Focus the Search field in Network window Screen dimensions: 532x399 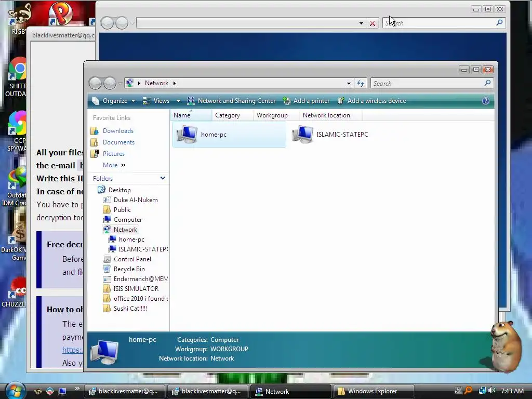(427, 83)
